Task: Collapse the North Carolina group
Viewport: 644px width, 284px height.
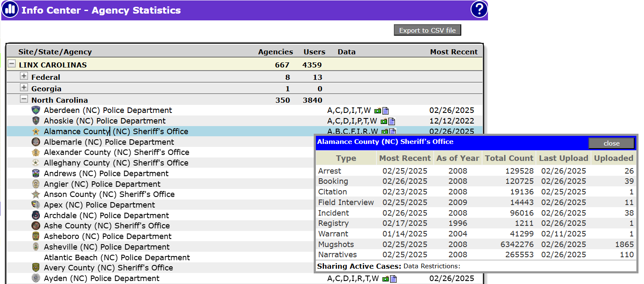Action: 24,100
